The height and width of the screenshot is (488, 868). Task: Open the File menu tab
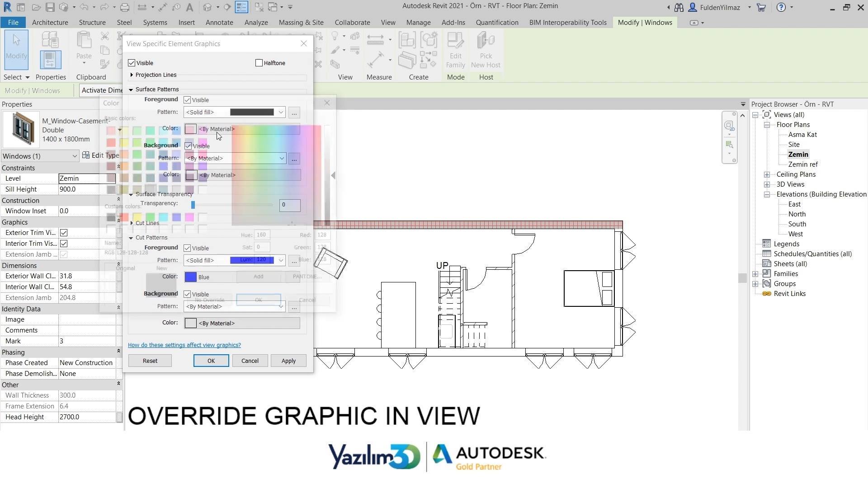13,22
